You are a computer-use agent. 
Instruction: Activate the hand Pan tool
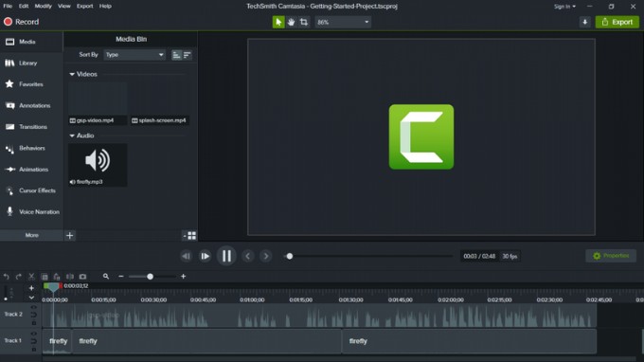tap(291, 22)
